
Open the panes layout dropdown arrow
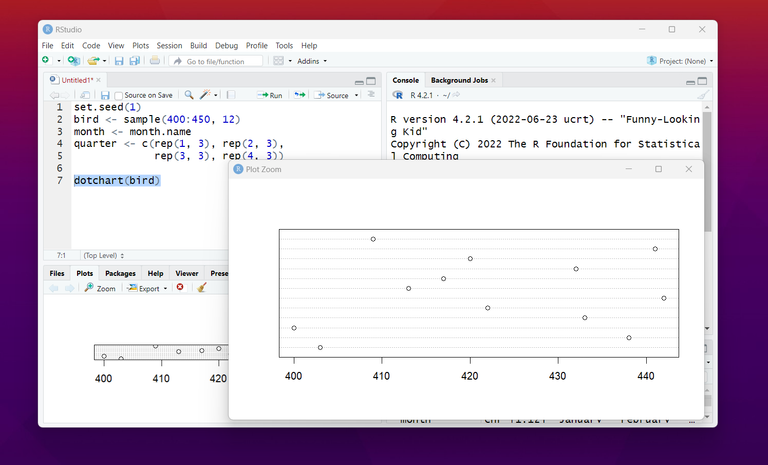290,61
